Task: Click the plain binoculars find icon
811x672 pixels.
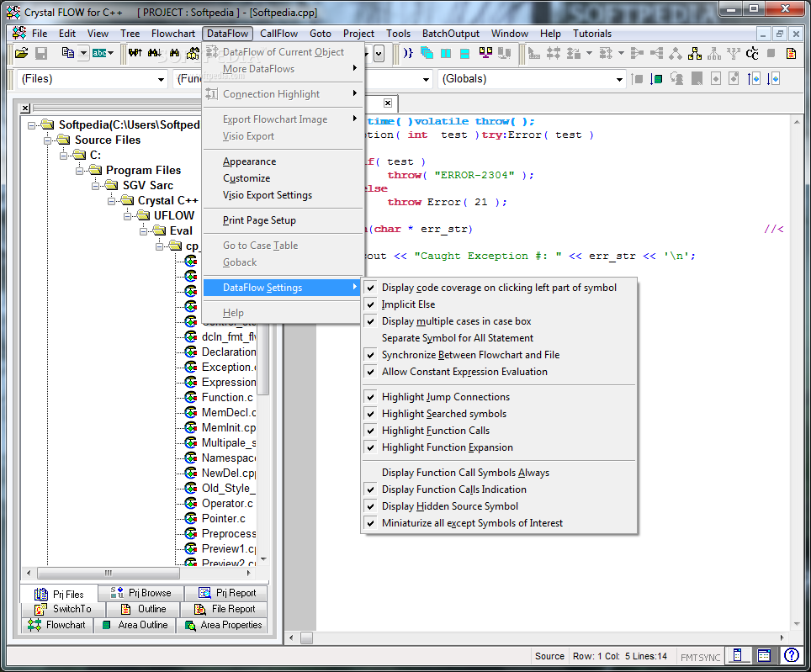Action: click(x=174, y=53)
